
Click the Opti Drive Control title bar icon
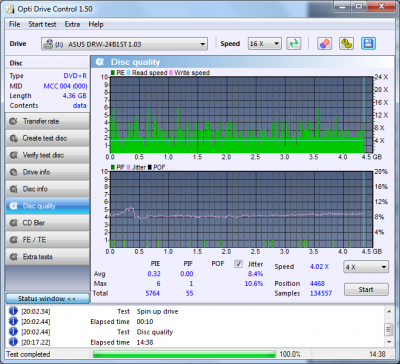pyautogui.click(x=10, y=9)
